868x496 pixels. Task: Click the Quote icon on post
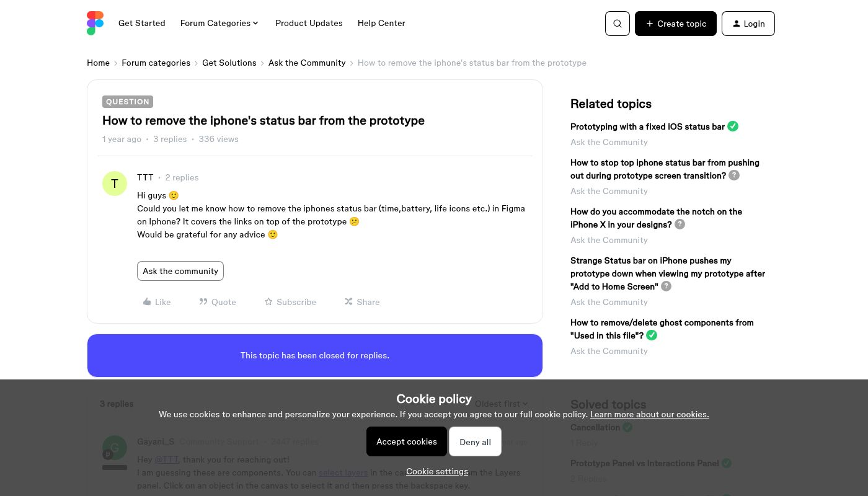point(203,302)
